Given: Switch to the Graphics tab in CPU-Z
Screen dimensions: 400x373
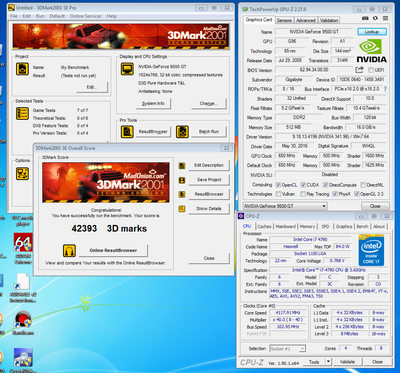Looking at the screenshot, I should click(344, 226).
